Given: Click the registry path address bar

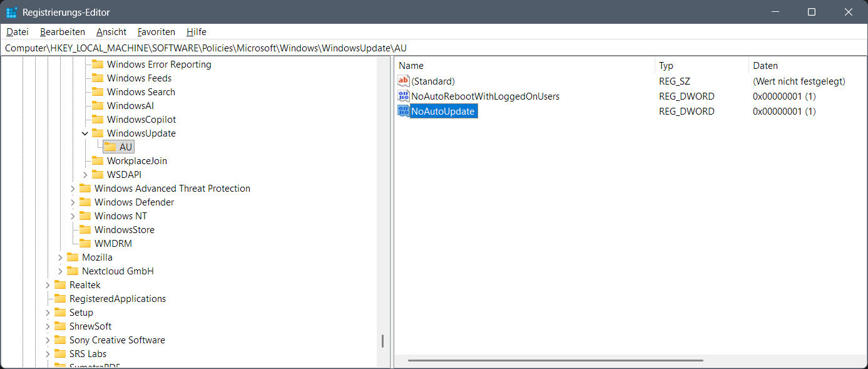Looking at the screenshot, I should tap(434, 48).
